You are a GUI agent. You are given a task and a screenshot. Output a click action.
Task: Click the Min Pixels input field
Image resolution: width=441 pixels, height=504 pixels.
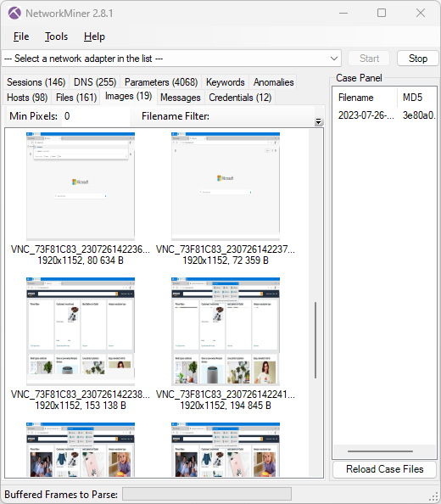(x=96, y=116)
